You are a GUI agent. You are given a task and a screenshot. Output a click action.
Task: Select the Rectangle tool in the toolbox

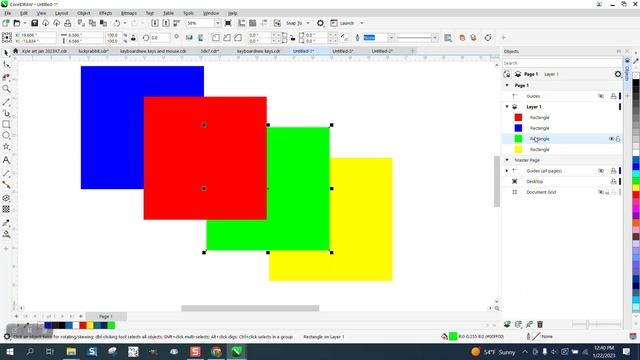[6, 124]
